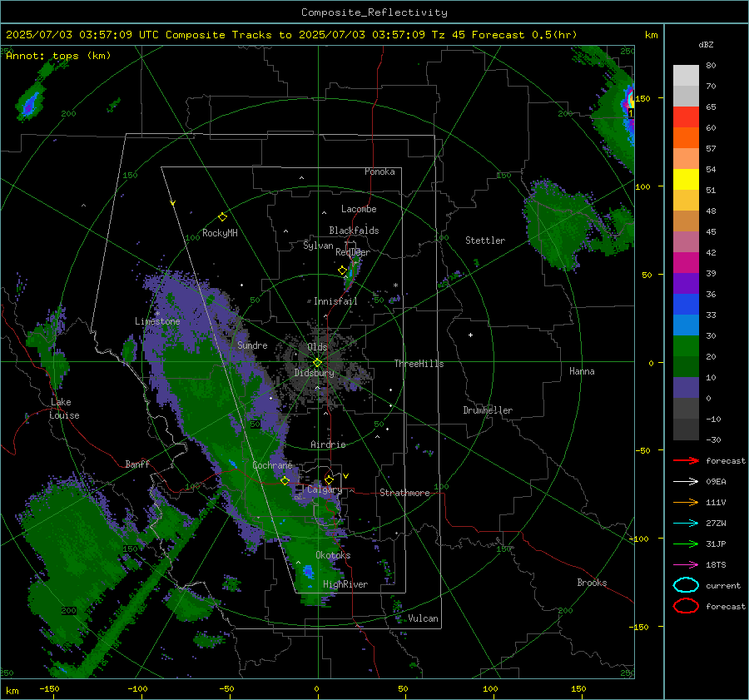Click the yellow diamond marker beside RedDeer

click(x=342, y=271)
